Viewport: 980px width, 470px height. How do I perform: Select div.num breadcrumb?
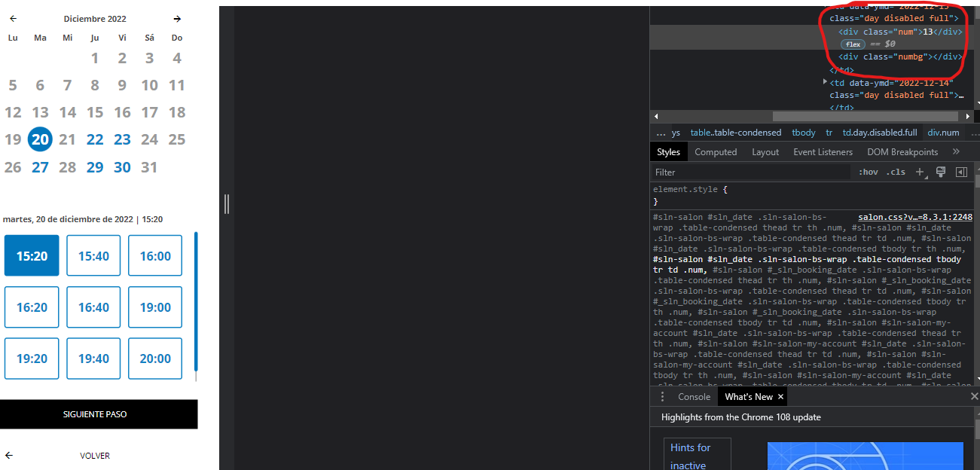click(x=943, y=133)
